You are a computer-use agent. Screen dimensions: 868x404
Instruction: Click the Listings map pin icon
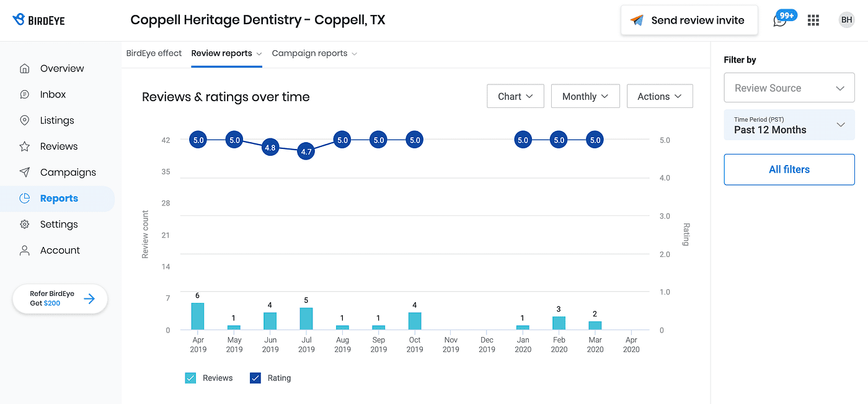pos(25,120)
